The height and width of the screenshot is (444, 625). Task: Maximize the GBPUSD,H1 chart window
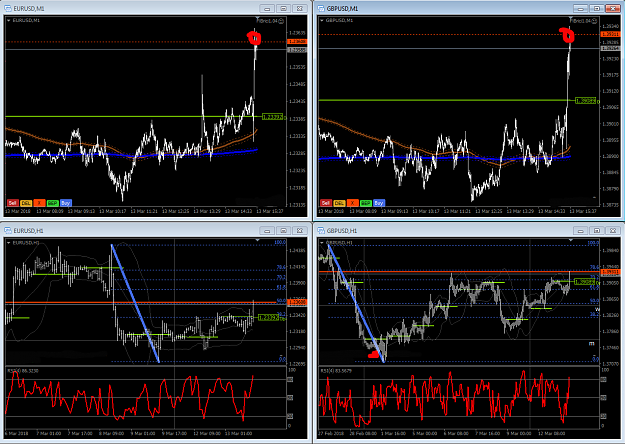coord(597,230)
